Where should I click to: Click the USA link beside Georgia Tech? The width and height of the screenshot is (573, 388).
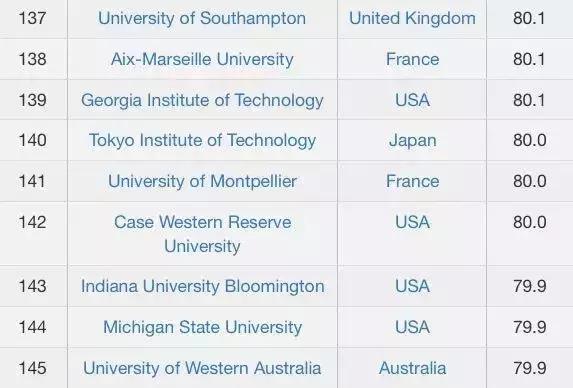(412, 100)
